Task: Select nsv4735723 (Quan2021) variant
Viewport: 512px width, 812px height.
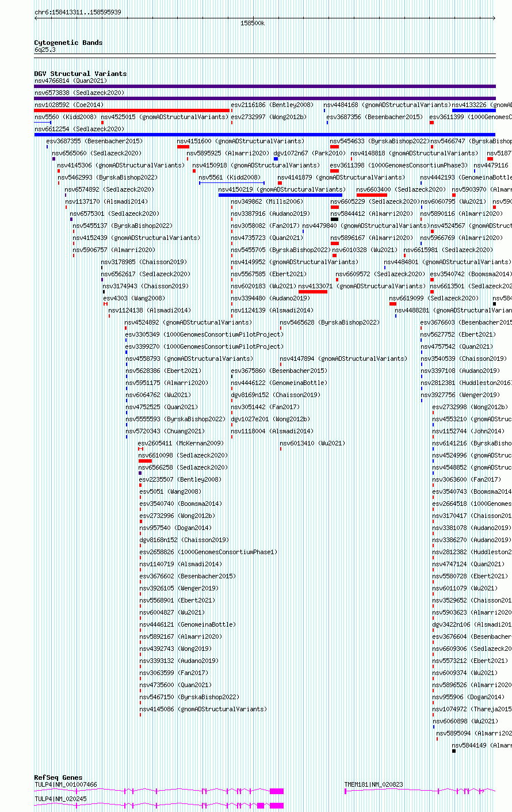Action: click(x=267, y=238)
